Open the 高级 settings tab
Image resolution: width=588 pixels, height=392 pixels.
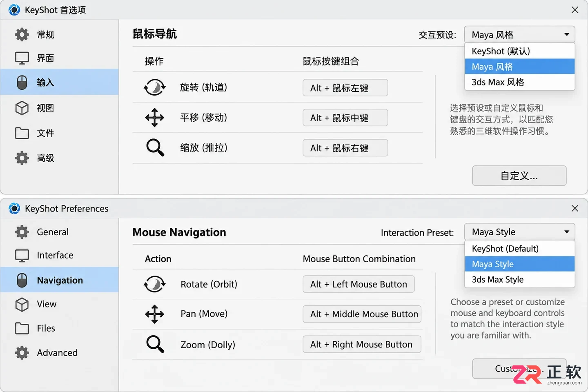(60, 158)
